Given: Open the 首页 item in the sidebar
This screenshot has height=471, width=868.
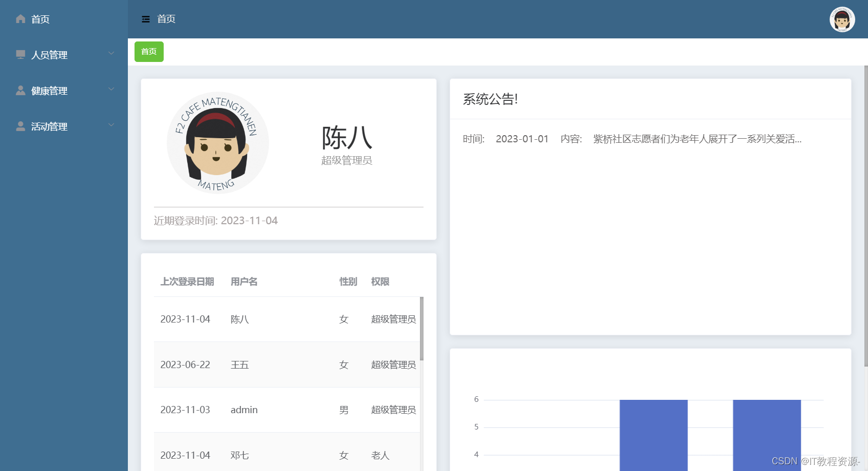Looking at the screenshot, I should tap(40, 19).
